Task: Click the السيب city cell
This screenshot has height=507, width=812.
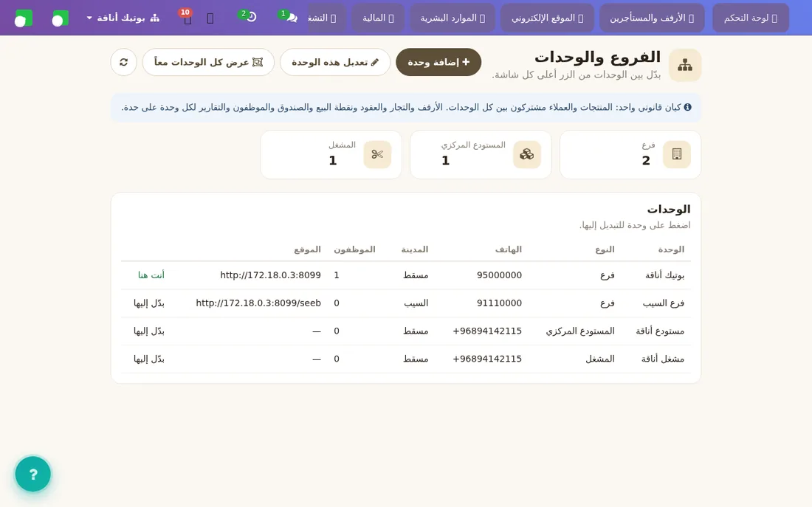Action: pyautogui.click(x=416, y=303)
